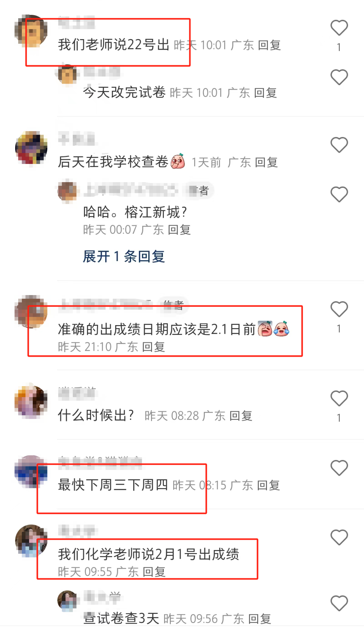Reply to the comment '什么时候出?'

point(241,416)
